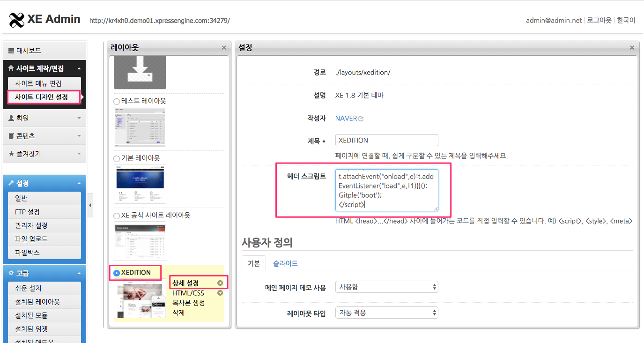Click the arrow icon beside 상세 설정
Screen dimensions: 644x343
coord(220,283)
